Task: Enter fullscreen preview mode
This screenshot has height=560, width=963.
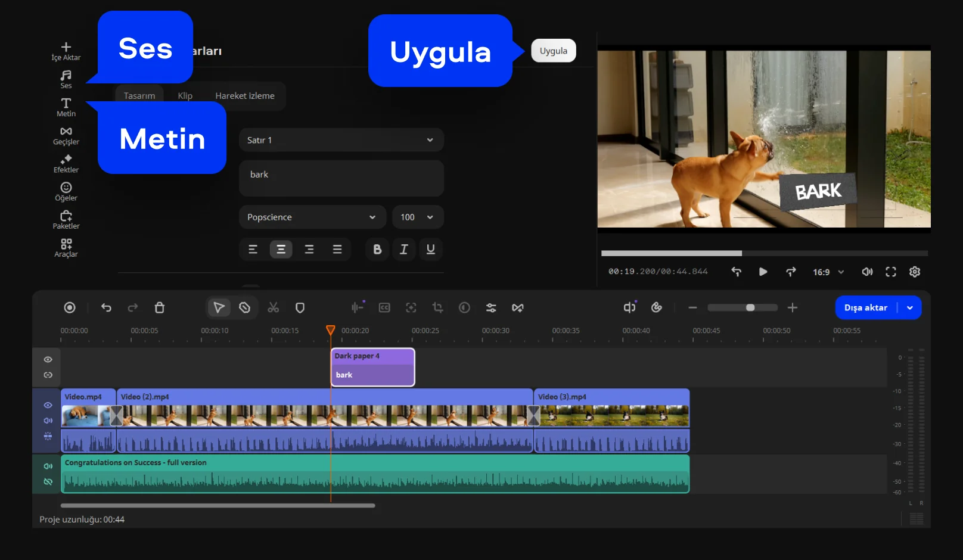Action: tap(890, 272)
